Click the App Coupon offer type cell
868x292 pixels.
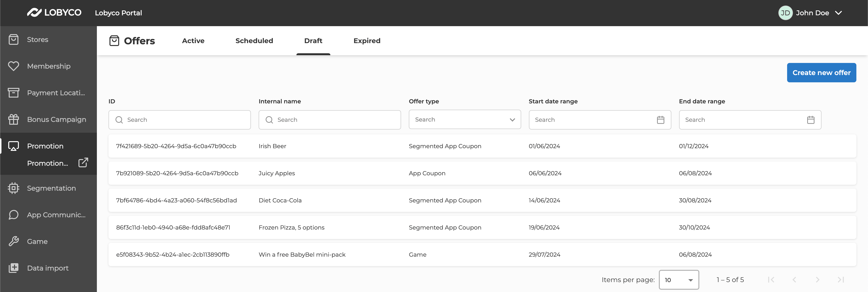click(x=427, y=173)
